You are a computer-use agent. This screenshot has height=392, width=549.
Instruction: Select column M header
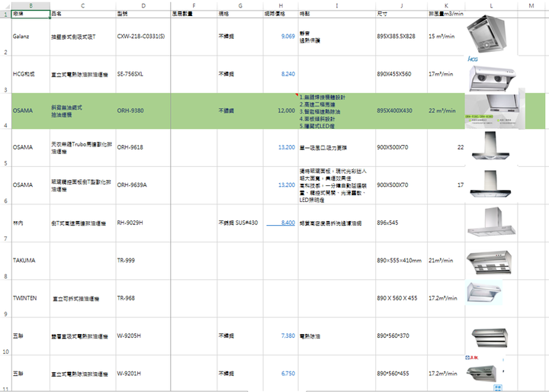531,6
